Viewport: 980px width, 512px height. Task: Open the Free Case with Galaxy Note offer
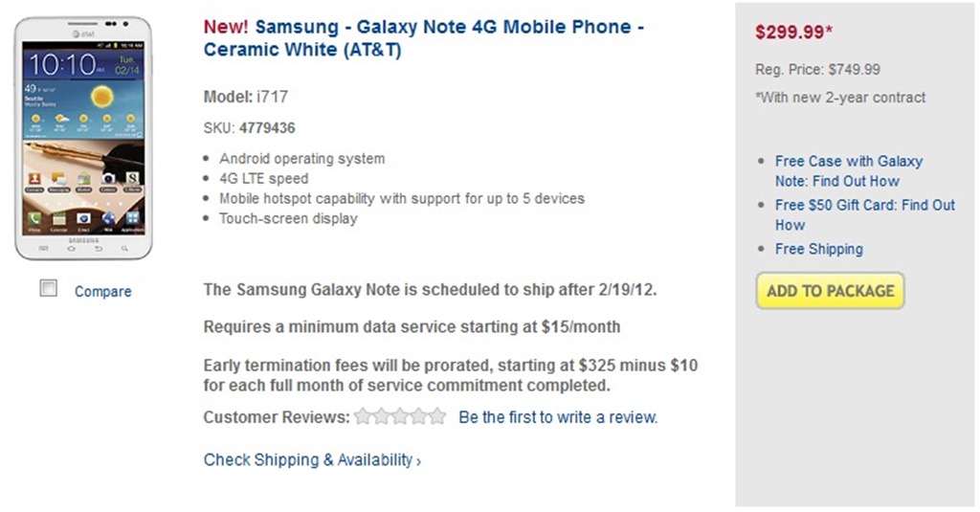point(848,170)
